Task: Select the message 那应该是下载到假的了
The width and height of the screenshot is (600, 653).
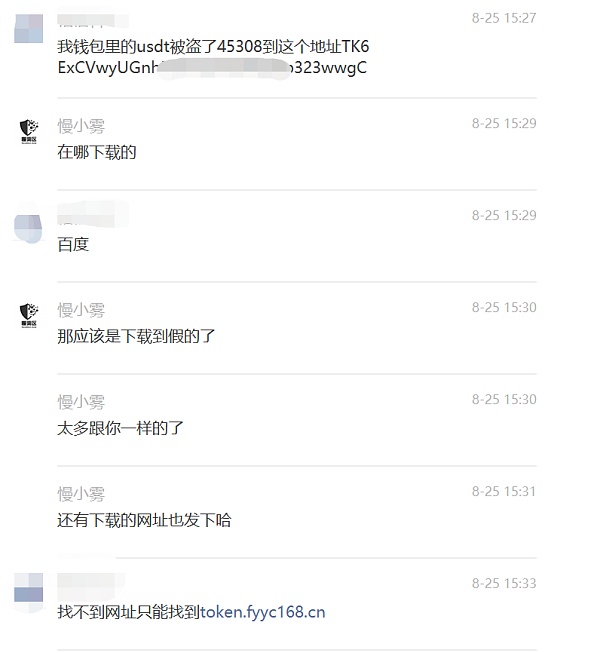Action: pyautogui.click(x=136, y=336)
